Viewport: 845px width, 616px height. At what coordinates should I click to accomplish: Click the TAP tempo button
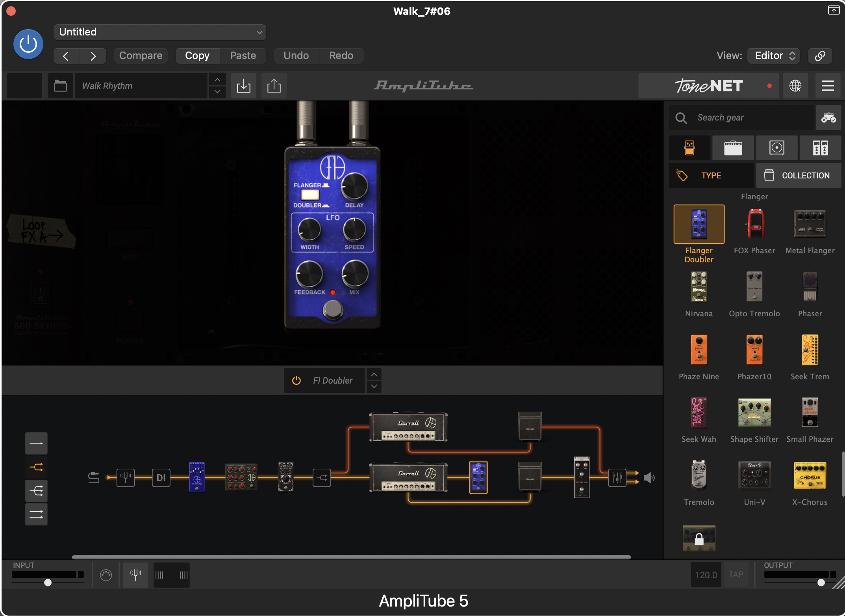click(736, 575)
